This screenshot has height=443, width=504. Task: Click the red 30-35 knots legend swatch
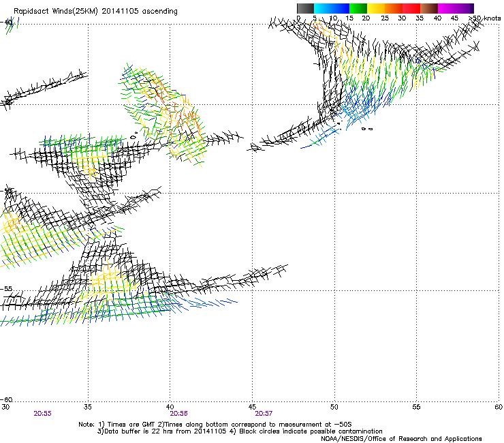[411, 8]
